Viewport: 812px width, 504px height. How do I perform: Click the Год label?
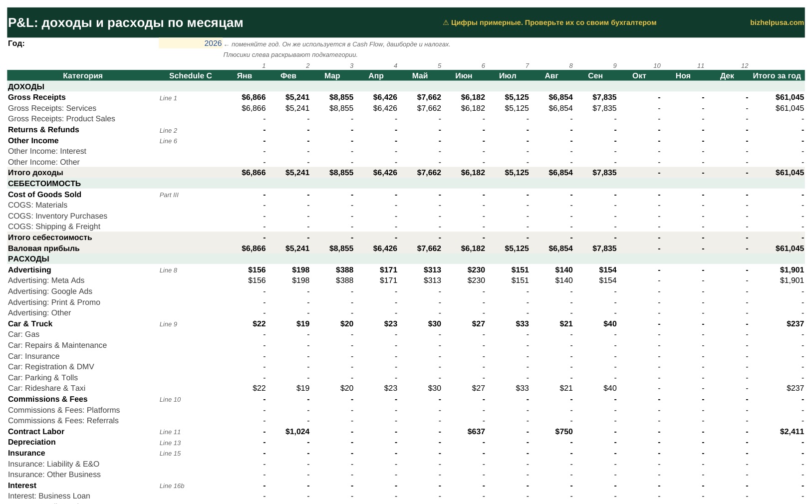click(16, 43)
